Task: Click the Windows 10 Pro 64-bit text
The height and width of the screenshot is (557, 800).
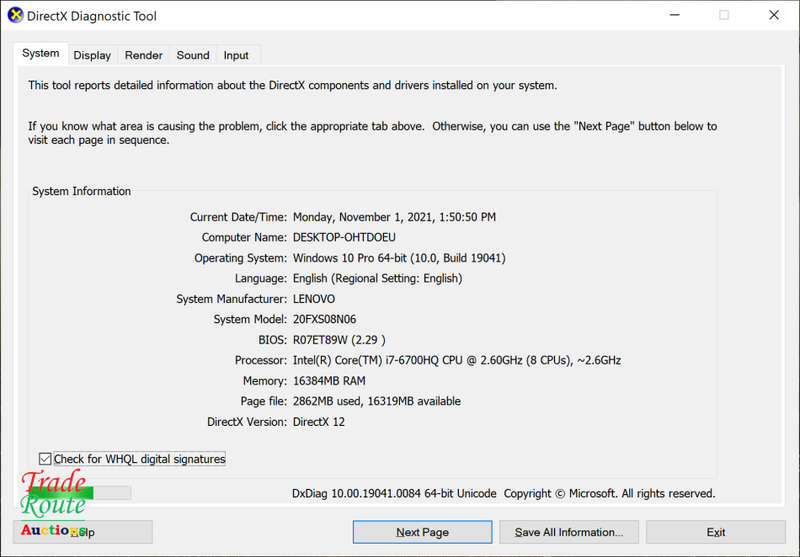Action: pyautogui.click(x=349, y=258)
